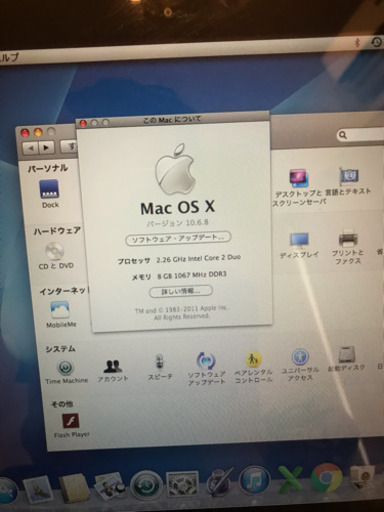384x512 pixels.
Task: Launch Google Chrome from the Dock
Action: (x=326, y=477)
